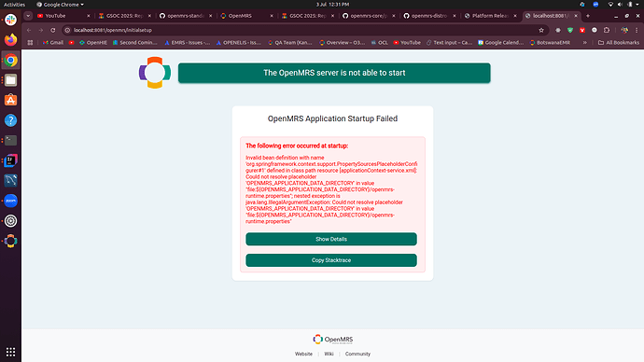Open the Chrome extensions puzzle icon
The width and height of the screenshot is (644, 362).
pyautogui.click(x=607, y=30)
